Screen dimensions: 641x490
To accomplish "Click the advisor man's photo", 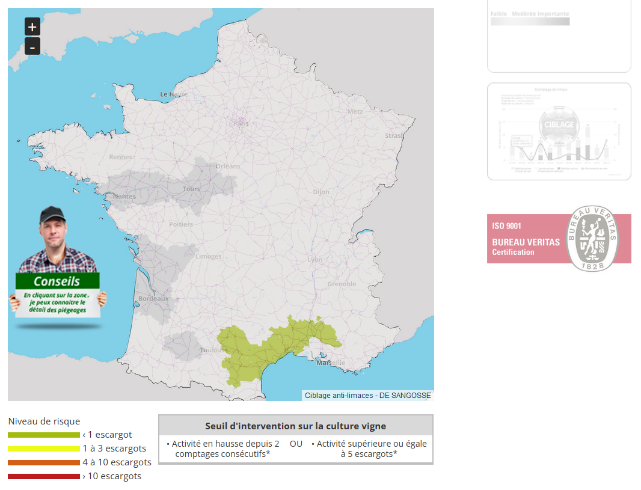I will click(x=56, y=241).
